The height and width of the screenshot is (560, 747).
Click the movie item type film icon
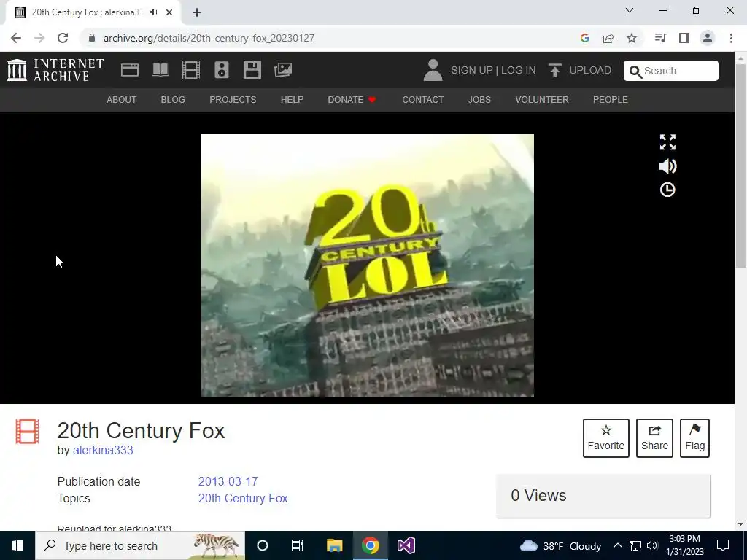point(27,432)
